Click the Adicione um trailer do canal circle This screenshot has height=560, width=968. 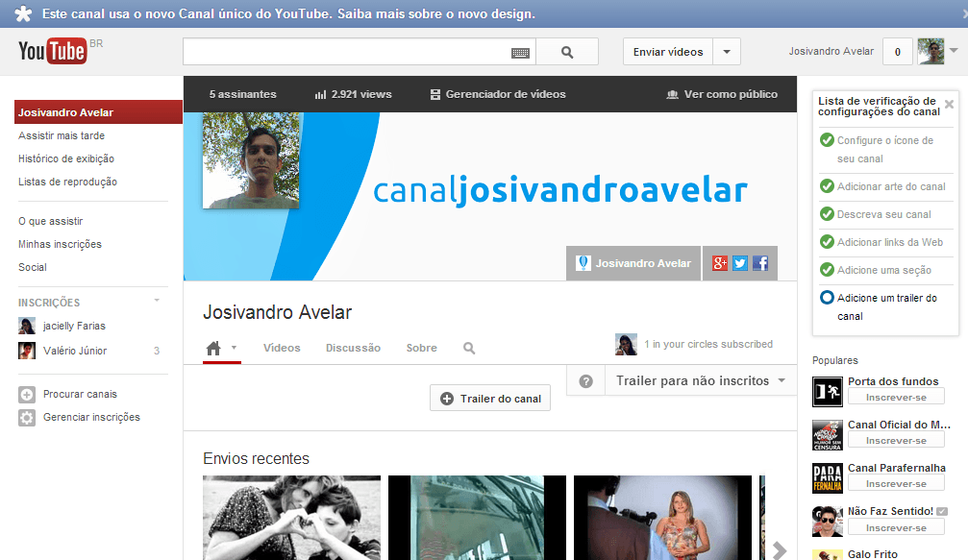[x=827, y=297]
